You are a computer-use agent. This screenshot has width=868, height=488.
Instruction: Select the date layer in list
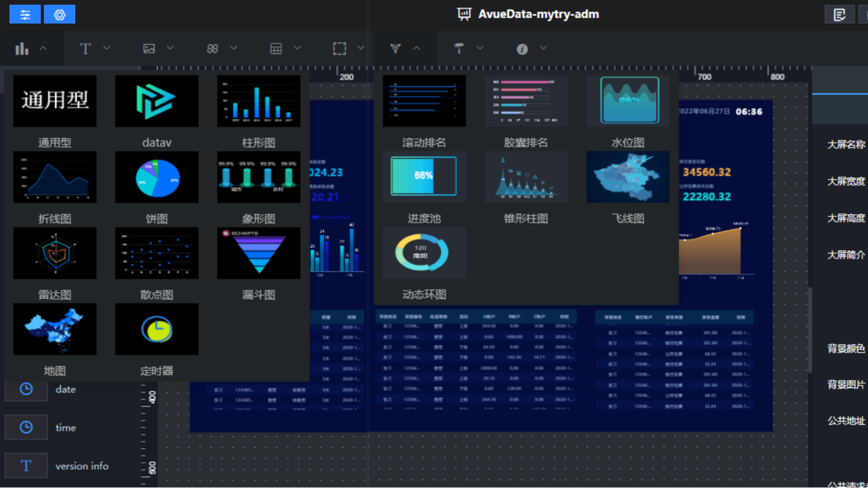point(65,389)
